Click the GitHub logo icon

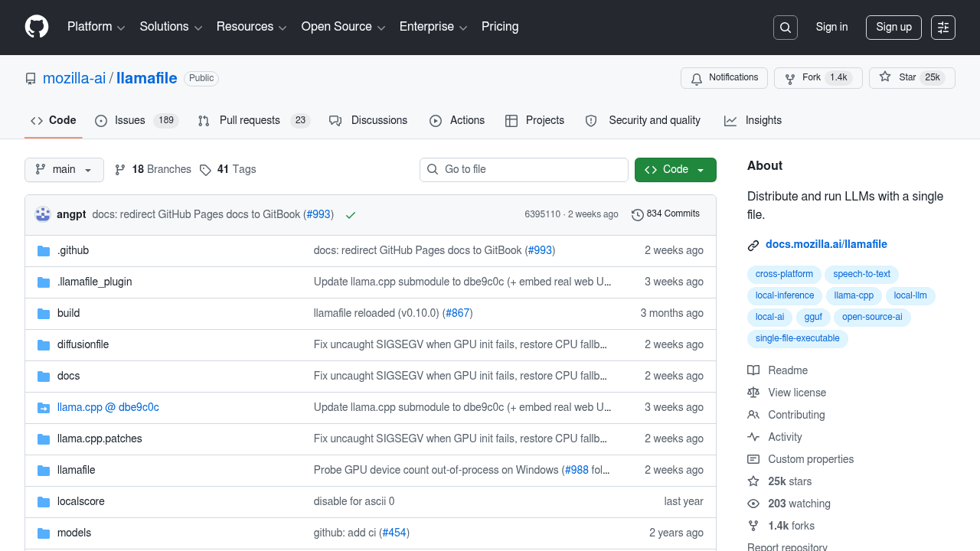point(37,27)
